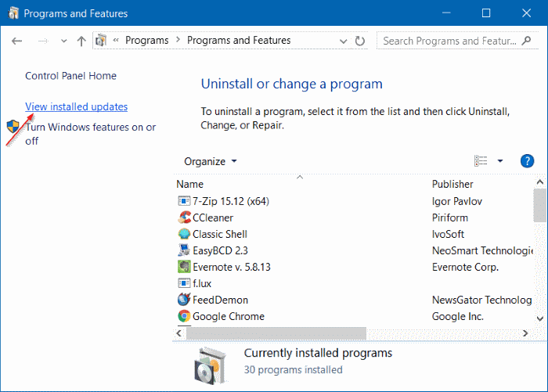Go up one level with Up arrow
Viewport: 548px width, 392px height.
tap(81, 41)
